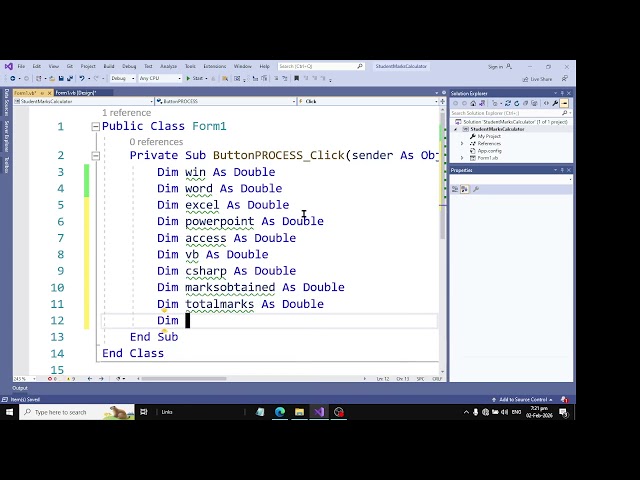Expand the Form1.vb node

click(462, 158)
